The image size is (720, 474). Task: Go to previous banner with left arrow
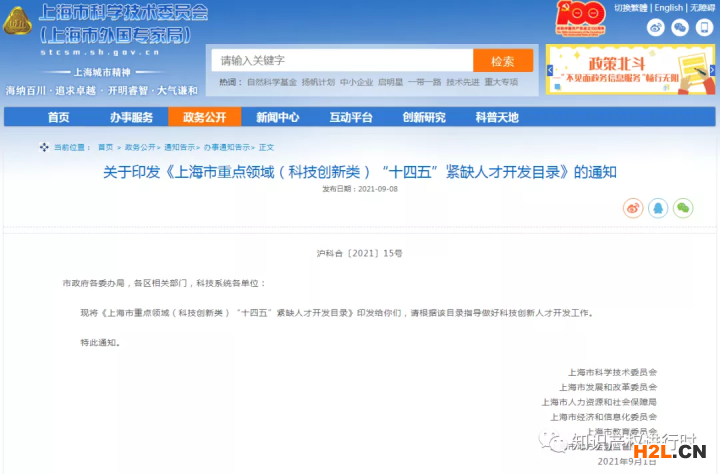pyautogui.click(x=551, y=71)
